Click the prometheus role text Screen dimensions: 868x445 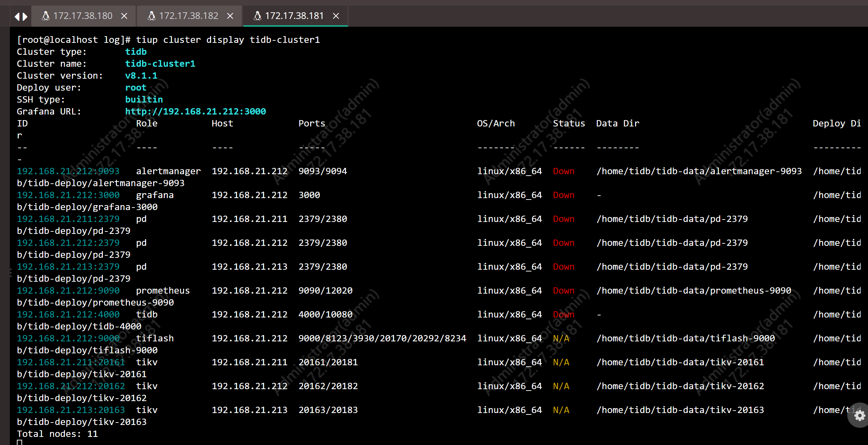click(163, 290)
